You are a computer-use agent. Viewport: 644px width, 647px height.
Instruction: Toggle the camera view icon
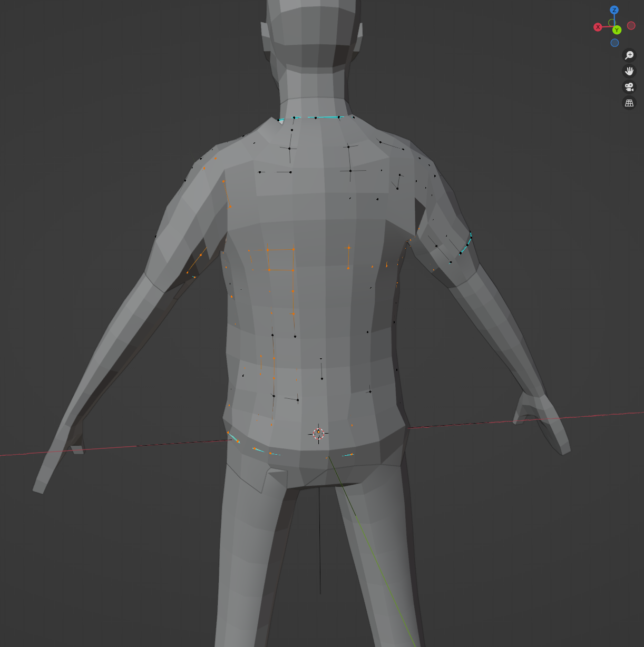(629, 87)
